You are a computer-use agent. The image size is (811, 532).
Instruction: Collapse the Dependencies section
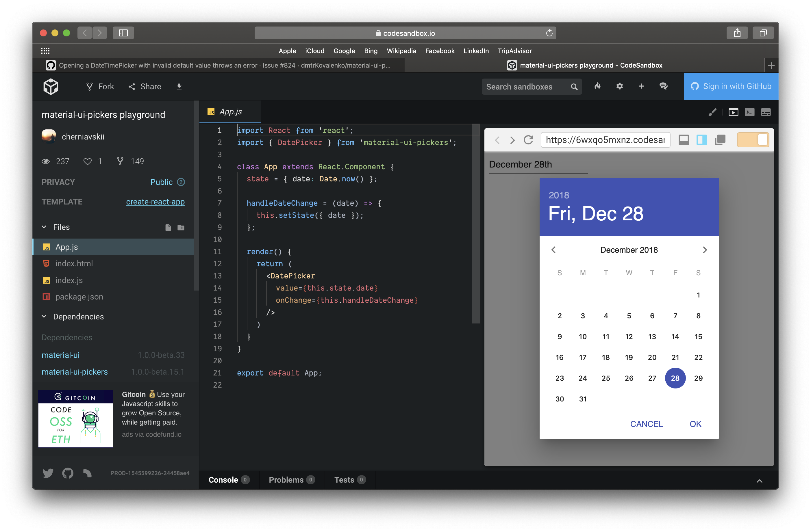tap(44, 317)
